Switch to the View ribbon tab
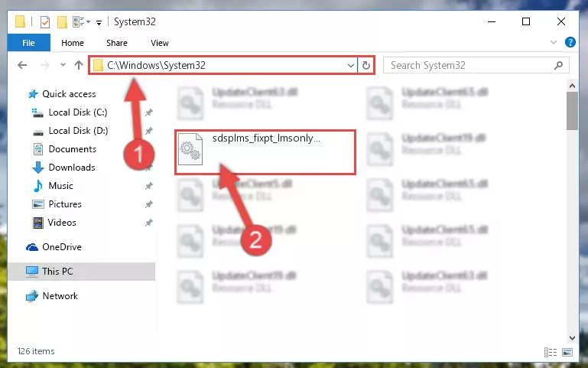This screenshot has height=368, width=588. tap(159, 43)
